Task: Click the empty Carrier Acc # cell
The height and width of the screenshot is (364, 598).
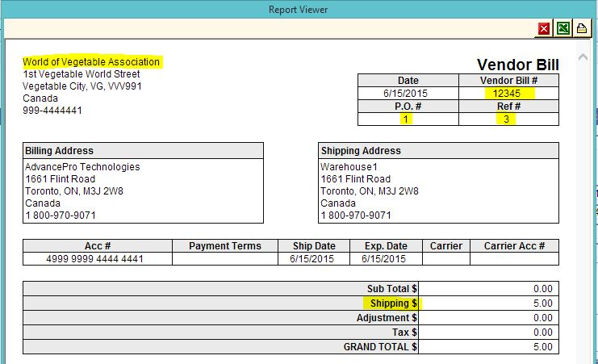Action: 514,259
